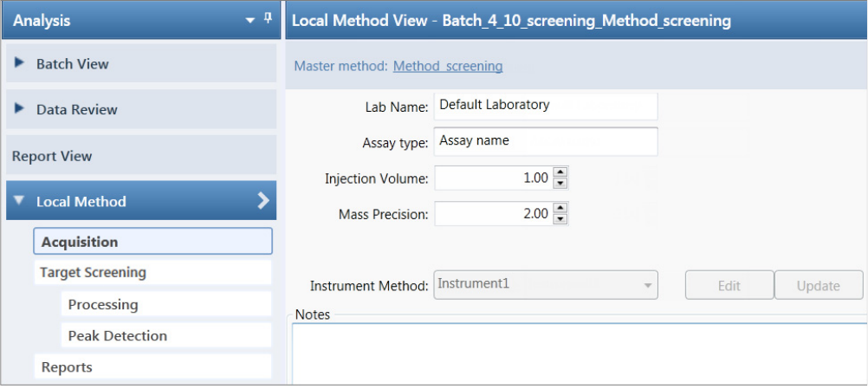Click the Local Method right chevron

click(x=263, y=201)
